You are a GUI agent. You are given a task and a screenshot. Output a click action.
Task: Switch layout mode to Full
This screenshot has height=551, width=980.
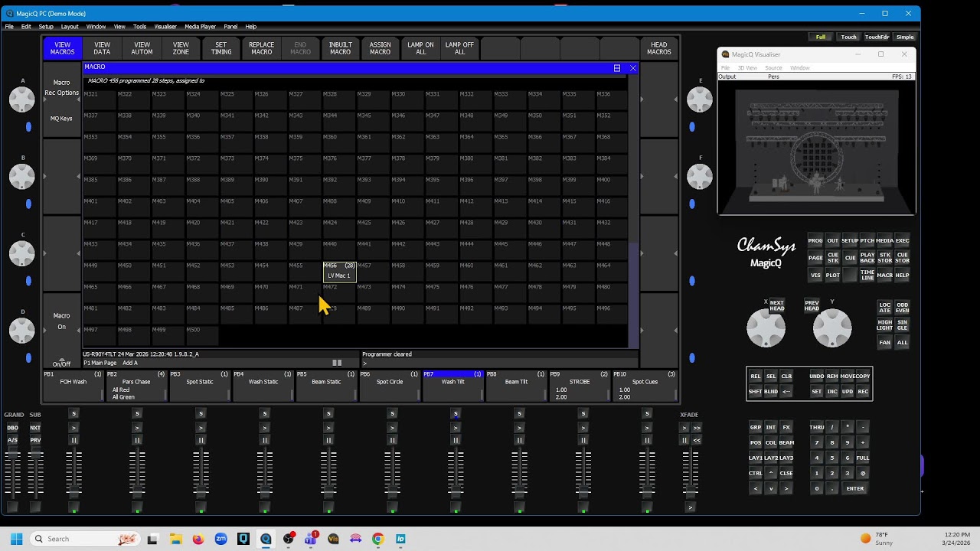tap(821, 37)
